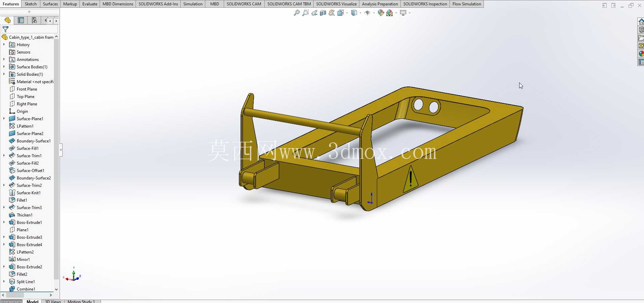Select the MBD Dimensions tab
This screenshot has height=303, width=644.
click(x=118, y=4)
